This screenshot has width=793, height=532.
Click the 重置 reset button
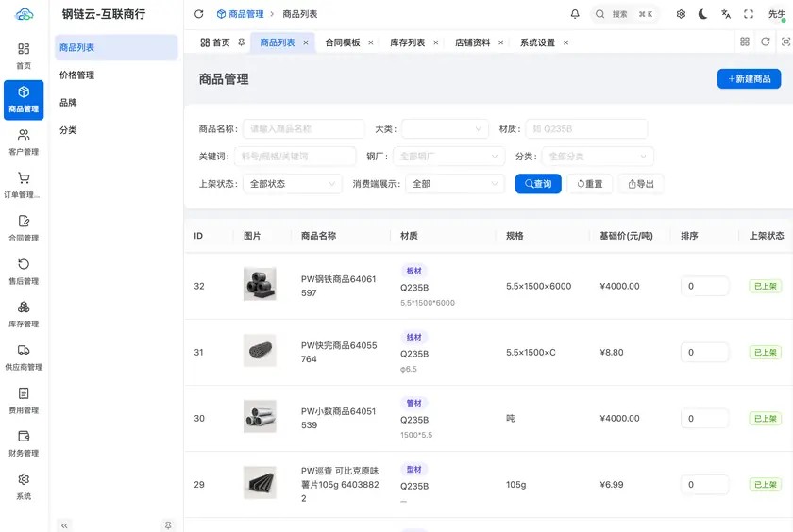590,184
